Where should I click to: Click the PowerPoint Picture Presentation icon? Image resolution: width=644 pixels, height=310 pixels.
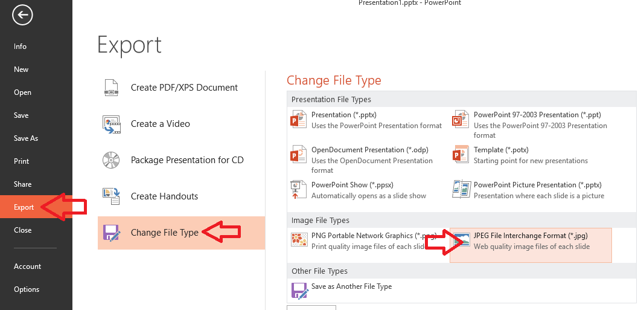click(x=461, y=190)
